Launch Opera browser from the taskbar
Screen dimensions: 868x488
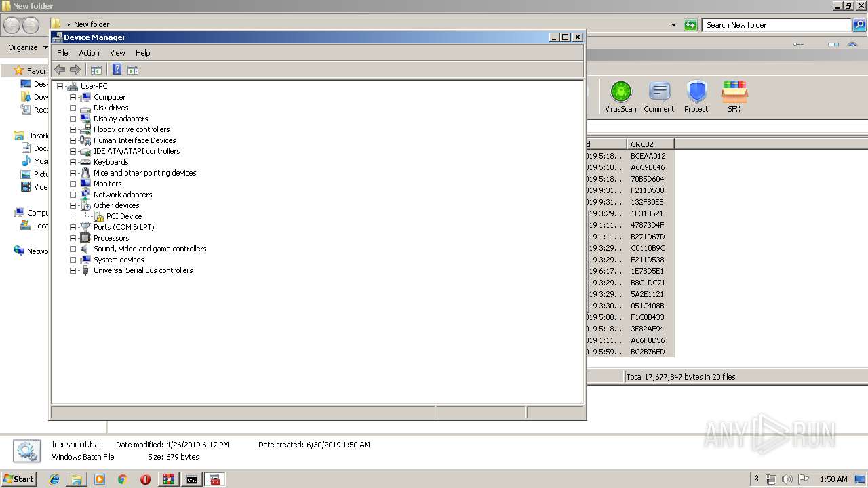click(x=145, y=479)
